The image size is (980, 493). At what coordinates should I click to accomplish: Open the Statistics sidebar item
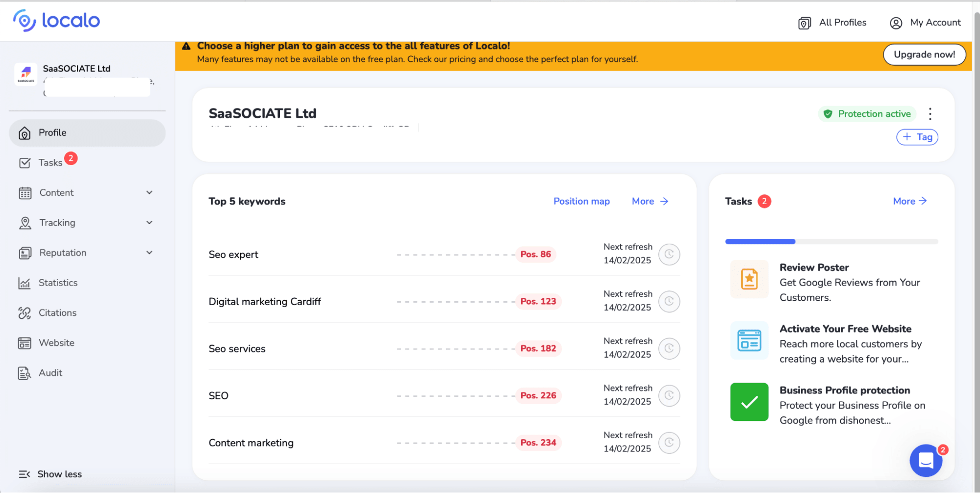tap(87, 283)
